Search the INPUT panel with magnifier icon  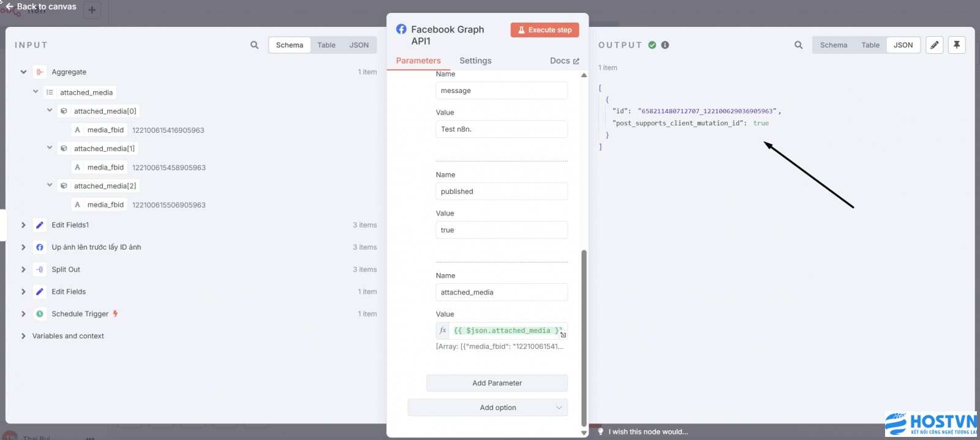pyautogui.click(x=255, y=45)
